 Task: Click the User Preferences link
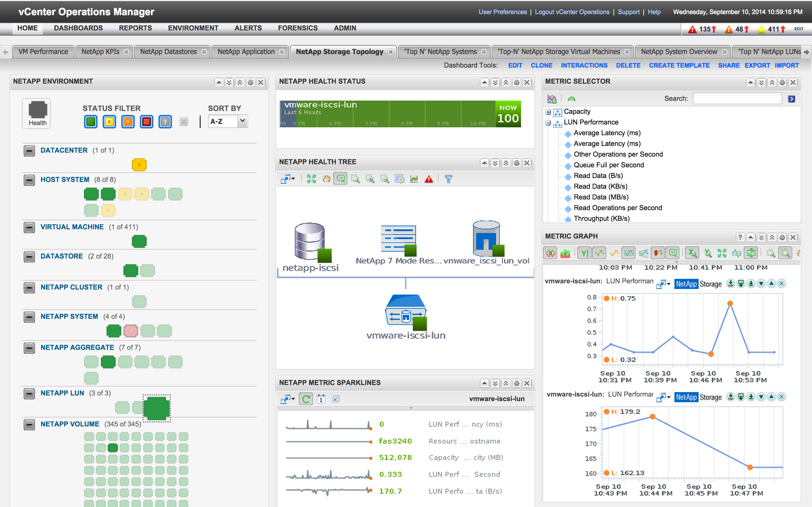pos(502,12)
